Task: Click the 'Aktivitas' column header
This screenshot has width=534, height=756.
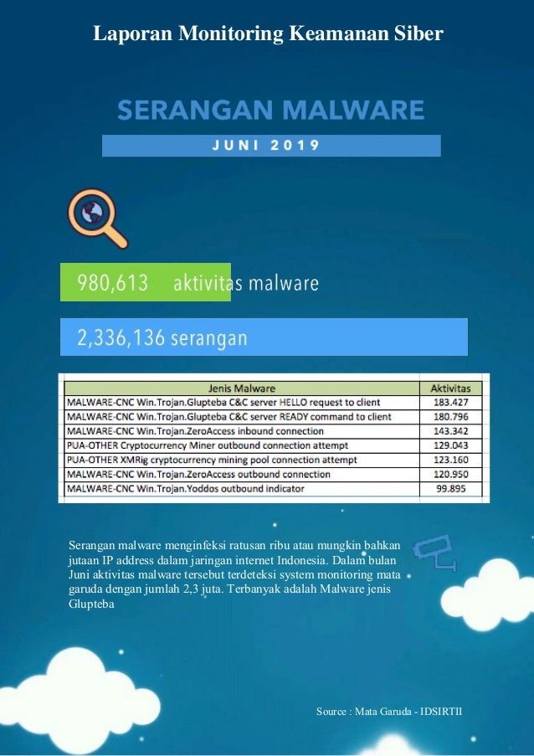Action: 450,388
